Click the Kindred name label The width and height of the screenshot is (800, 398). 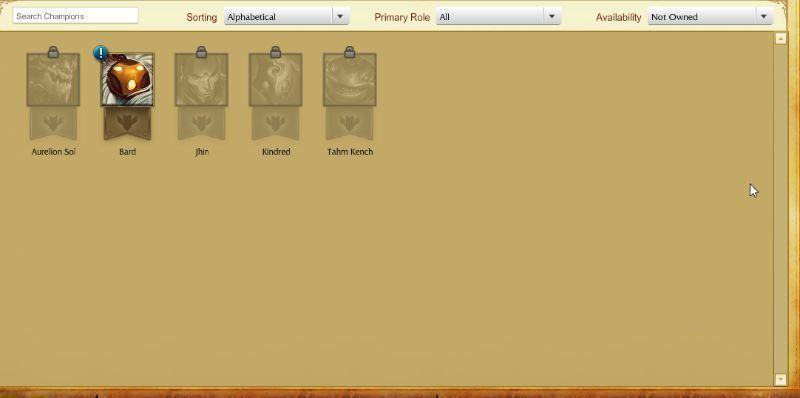[x=276, y=152]
